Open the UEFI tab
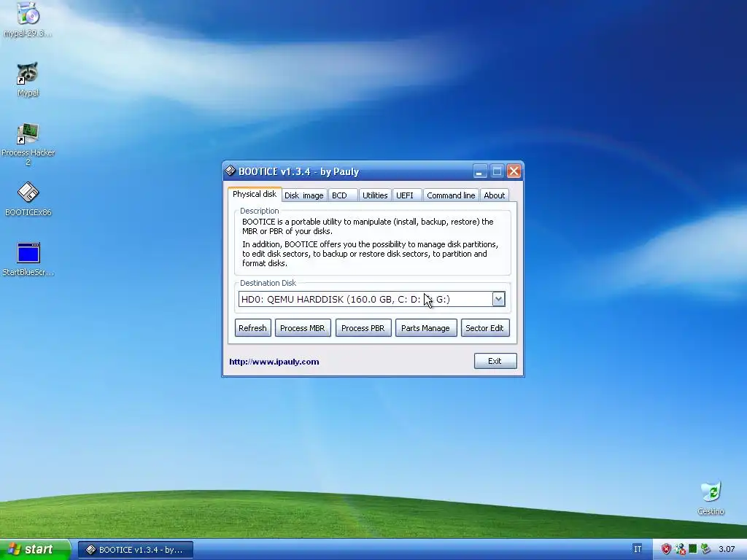Screen dimensions: 747x560 pyautogui.click(x=407, y=195)
